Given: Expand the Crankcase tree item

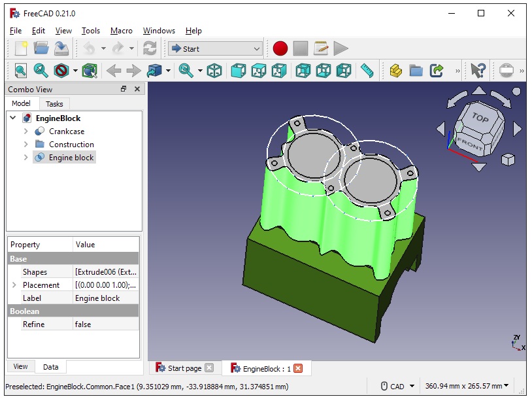Looking at the screenshot, I should click(x=26, y=131).
